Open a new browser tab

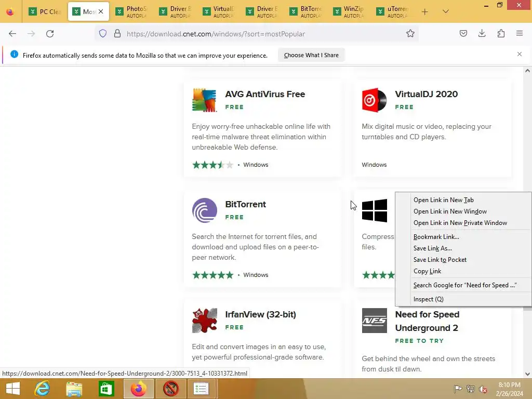424,12
